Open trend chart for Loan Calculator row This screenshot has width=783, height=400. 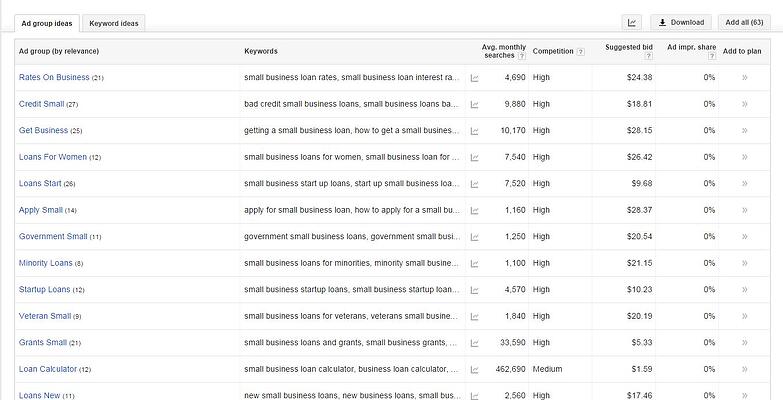(x=474, y=370)
